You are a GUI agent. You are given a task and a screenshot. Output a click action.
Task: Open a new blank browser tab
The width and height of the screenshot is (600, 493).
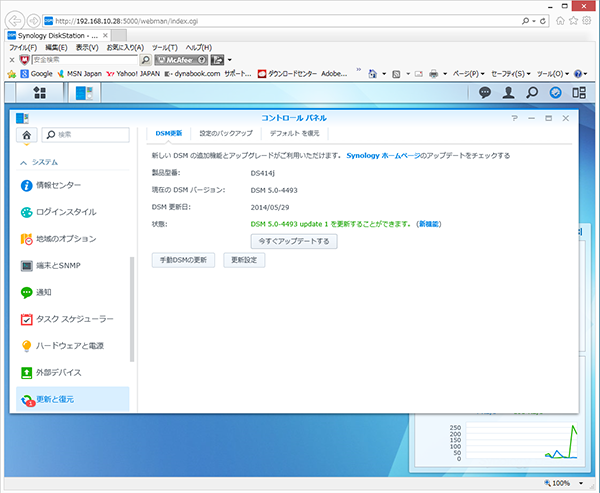click(x=119, y=36)
